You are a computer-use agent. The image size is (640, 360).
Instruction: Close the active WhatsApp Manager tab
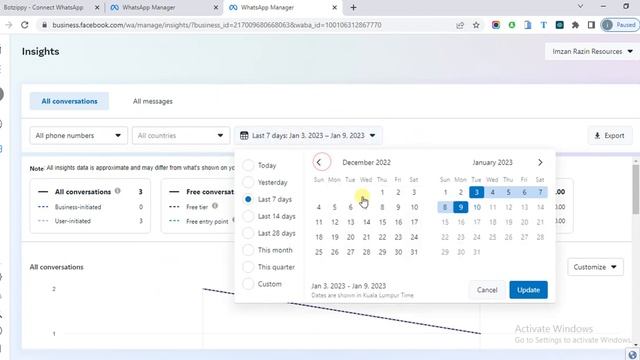click(x=334, y=7)
